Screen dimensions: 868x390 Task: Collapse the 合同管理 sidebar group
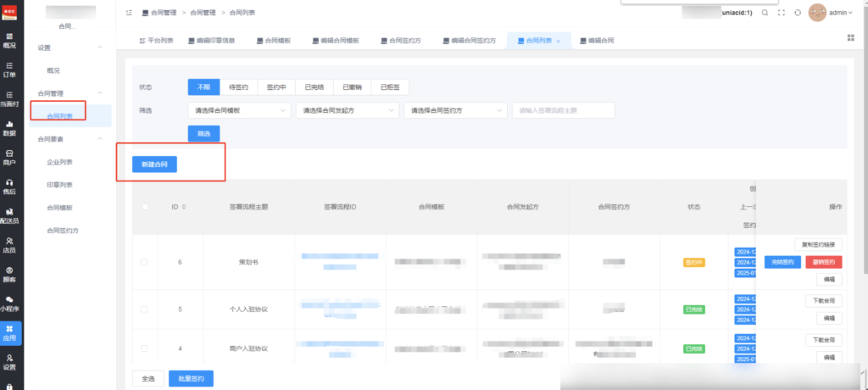point(100,93)
